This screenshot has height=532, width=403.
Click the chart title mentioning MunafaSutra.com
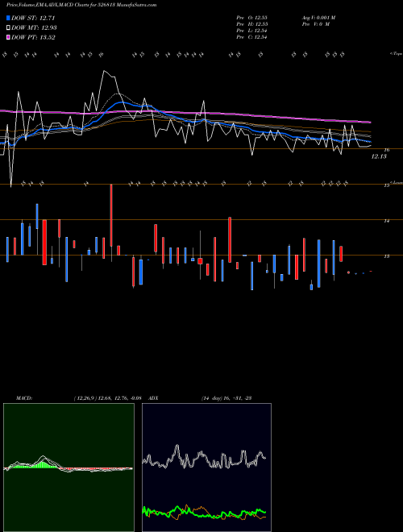(81, 5)
